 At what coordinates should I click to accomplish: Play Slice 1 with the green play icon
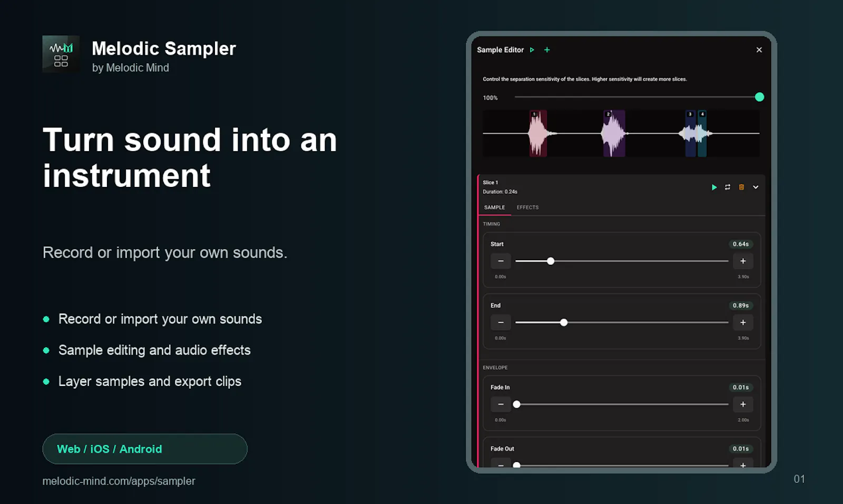[x=714, y=187]
